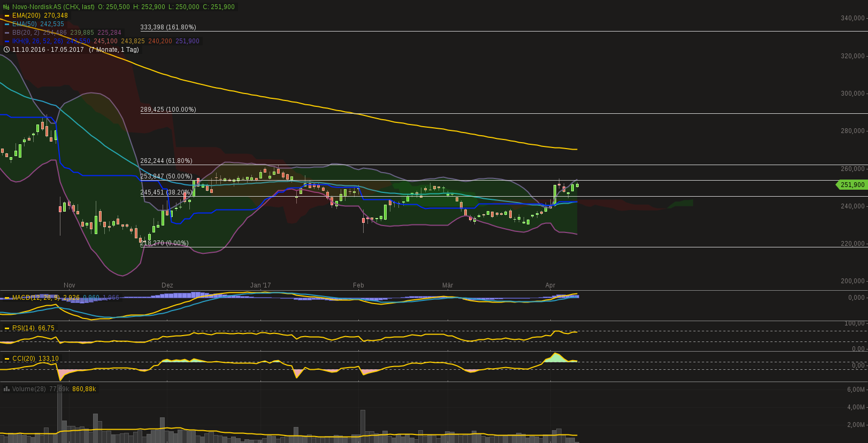Select the 100.00% Fibonacci level label
Viewport: 868px width, 443px height.
click(x=168, y=110)
